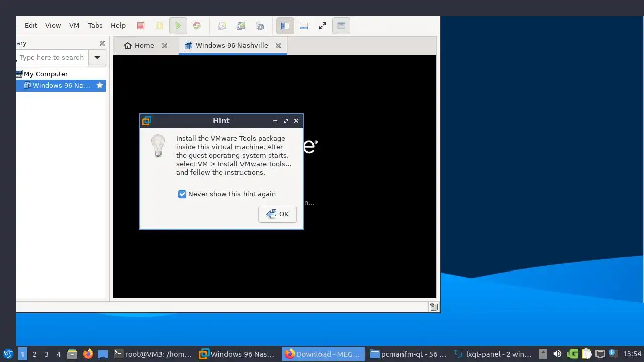Enter full screen with the arrows icon

coord(323,26)
